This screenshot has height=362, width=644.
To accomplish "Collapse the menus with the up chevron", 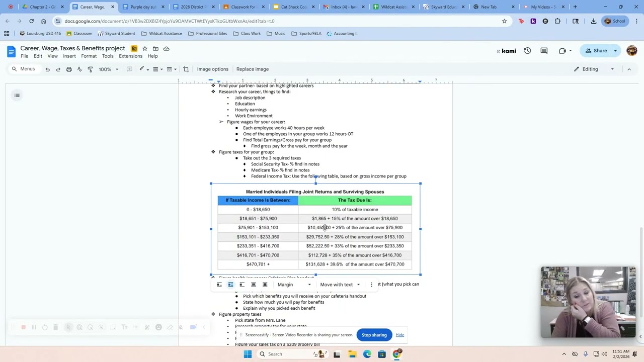I will (629, 69).
